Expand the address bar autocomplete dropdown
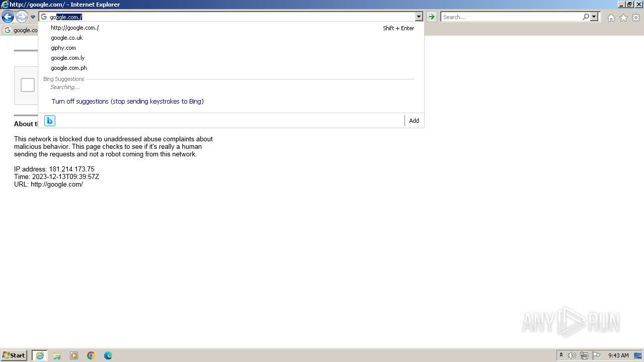 419,17
